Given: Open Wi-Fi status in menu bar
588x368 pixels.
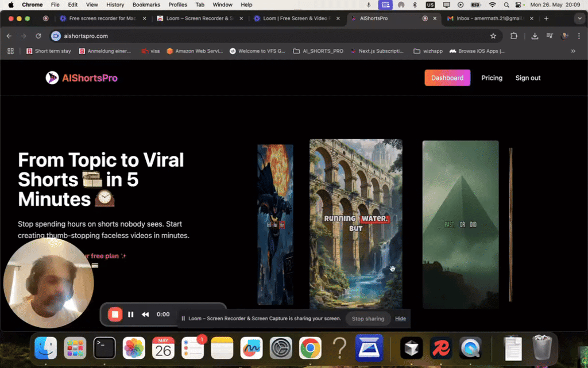Looking at the screenshot, I should 492,5.
